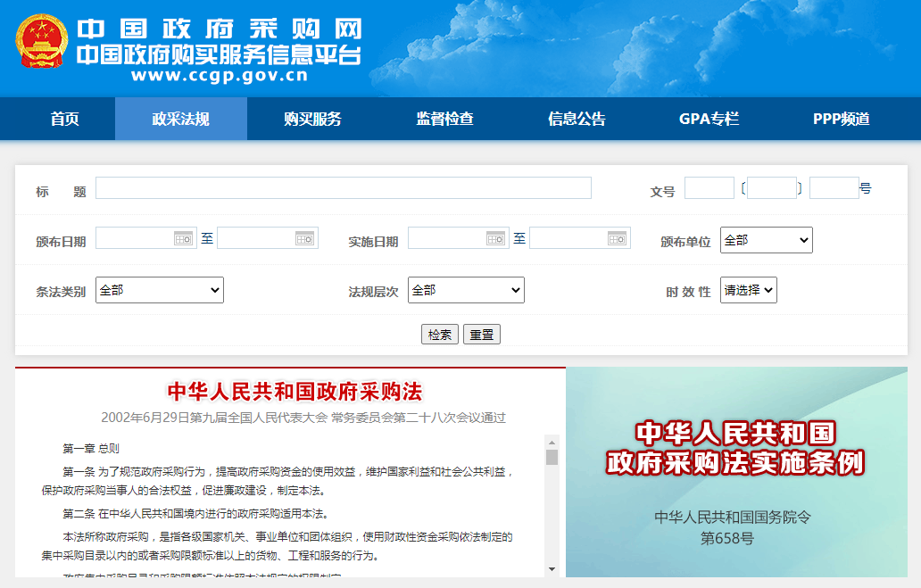921x588 pixels.
Task: Expand the 颁布单位 dropdown
Action: coord(767,240)
